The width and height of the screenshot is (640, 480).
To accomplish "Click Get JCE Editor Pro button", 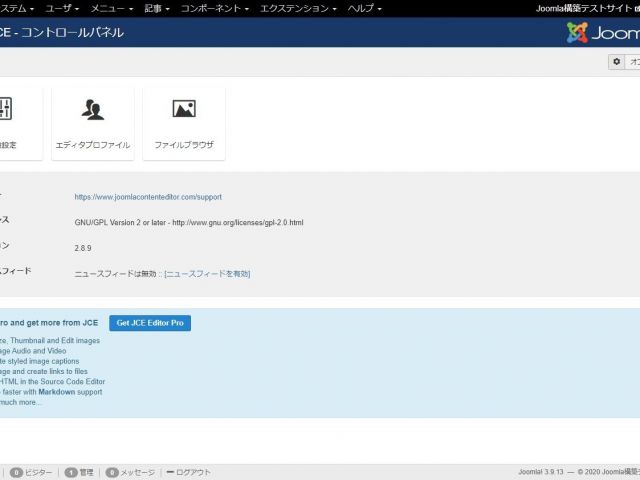I will tap(150, 323).
